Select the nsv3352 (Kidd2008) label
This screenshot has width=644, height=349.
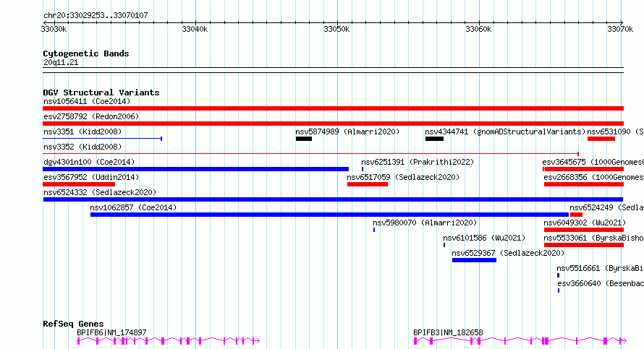pos(82,147)
